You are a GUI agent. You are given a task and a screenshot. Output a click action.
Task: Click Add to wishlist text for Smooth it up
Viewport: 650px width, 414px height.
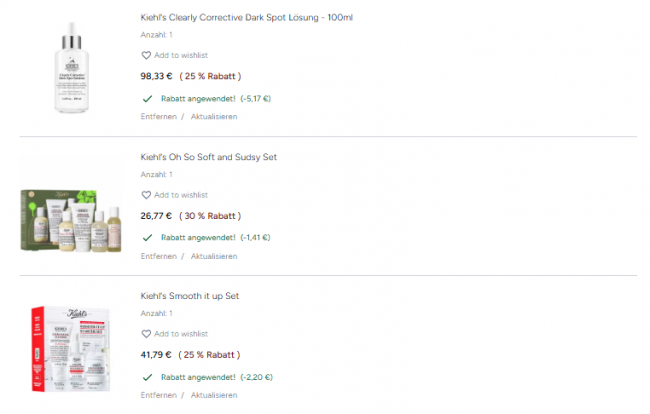coord(181,334)
